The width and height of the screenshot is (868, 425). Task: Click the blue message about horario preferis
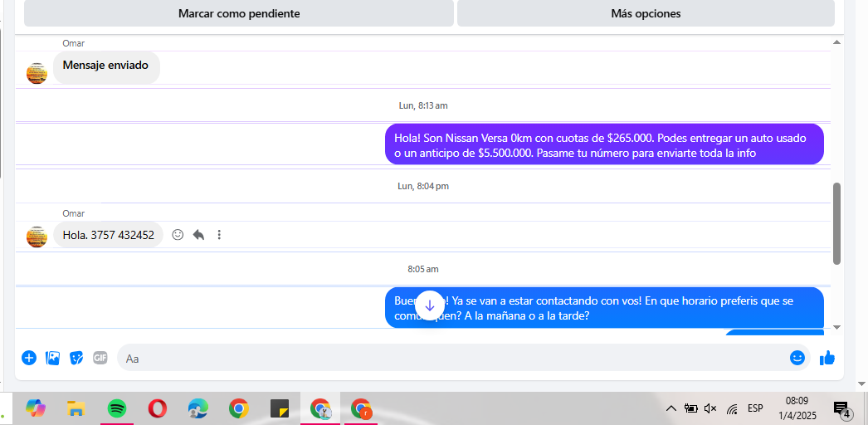coord(604,308)
